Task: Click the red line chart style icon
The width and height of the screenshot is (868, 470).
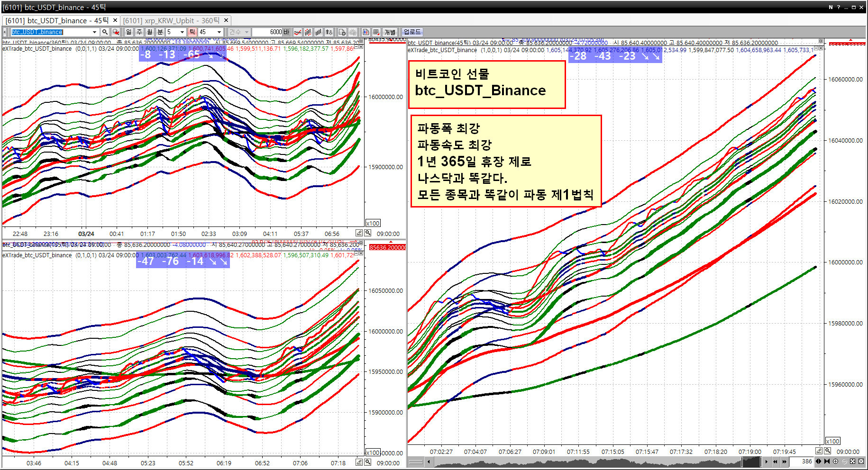Action: click(298, 32)
